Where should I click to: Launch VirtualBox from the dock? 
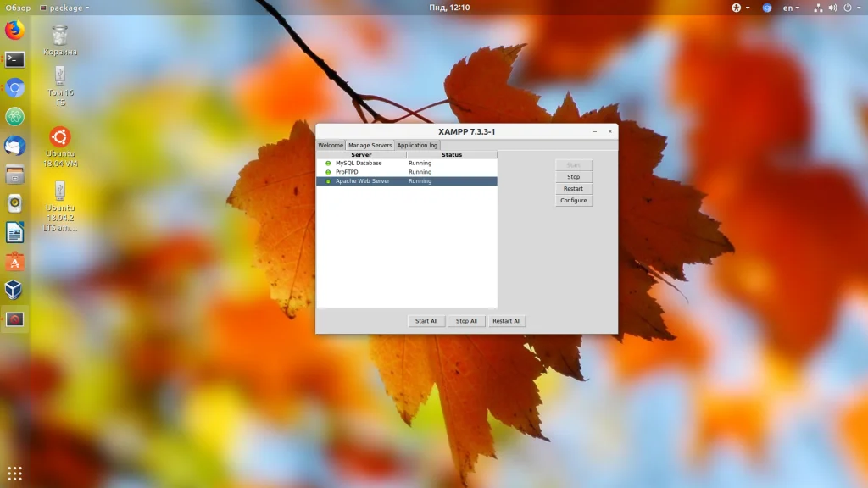14,291
